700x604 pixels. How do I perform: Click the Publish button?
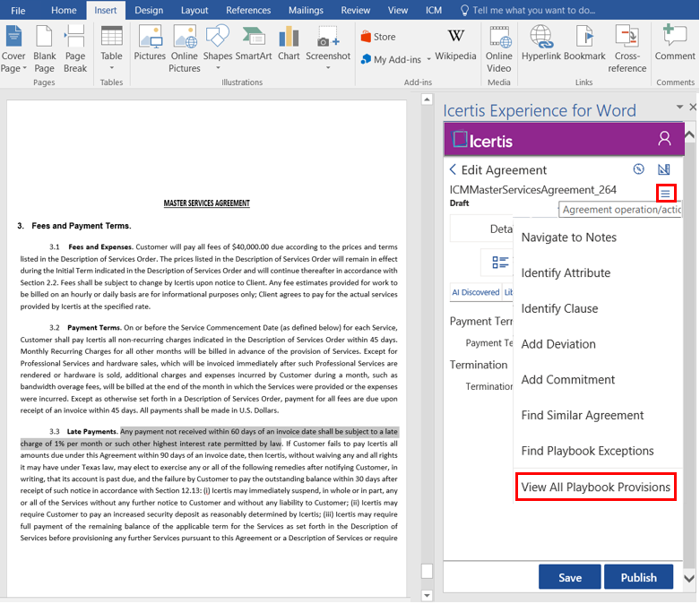pyautogui.click(x=638, y=577)
